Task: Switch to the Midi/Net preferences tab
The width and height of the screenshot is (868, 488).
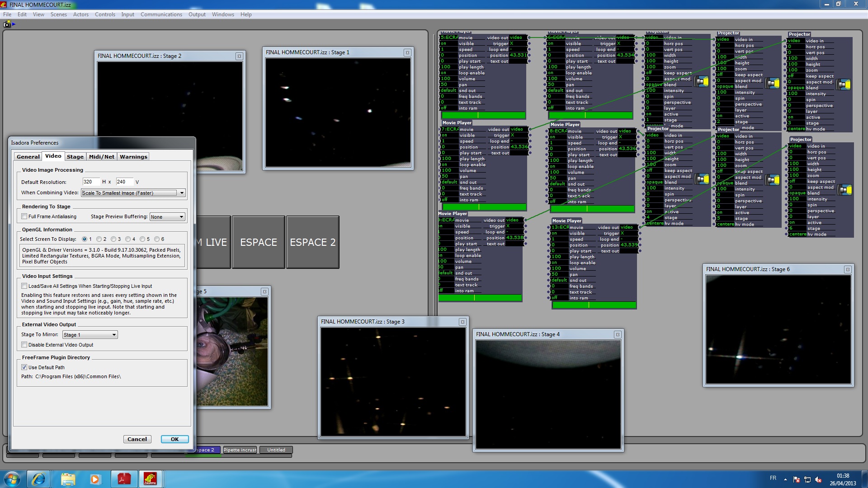Action: [102, 157]
